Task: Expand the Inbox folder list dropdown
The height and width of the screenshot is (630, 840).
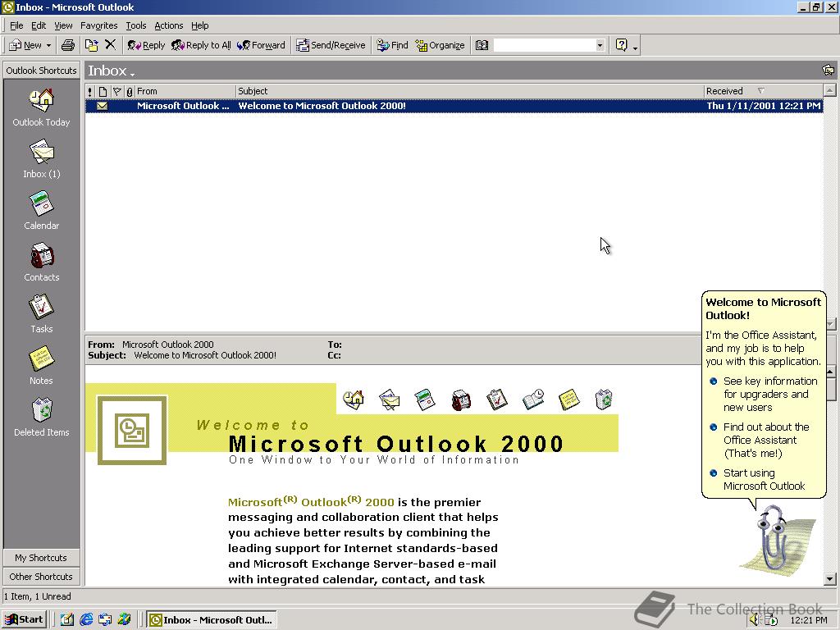Action: tap(132, 74)
